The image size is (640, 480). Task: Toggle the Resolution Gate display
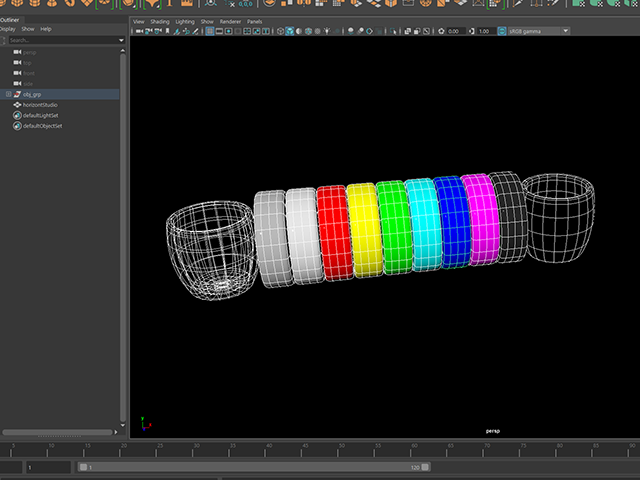[229, 31]
